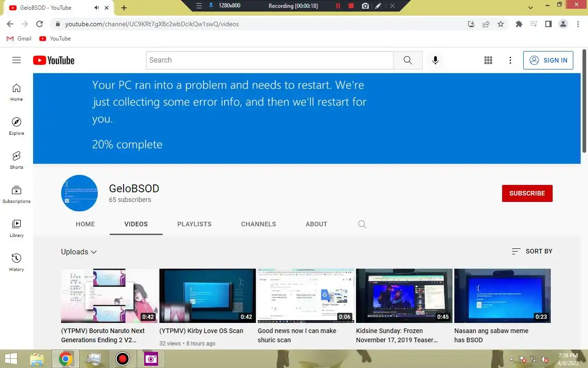The height and width of the screenshot is (368, 588).
Task: Click the GeloBSOD channel name
Action: [x=134, y=189]
